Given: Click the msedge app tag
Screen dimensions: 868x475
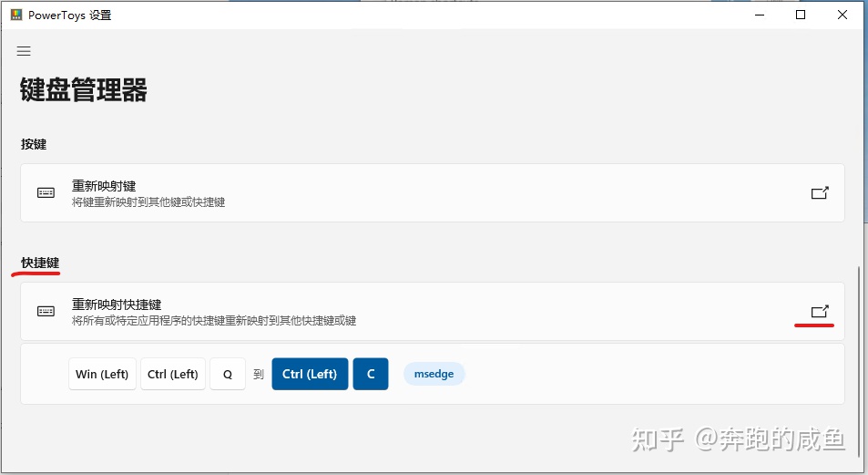Looking at the screenshot, I should tap(434, 374).
